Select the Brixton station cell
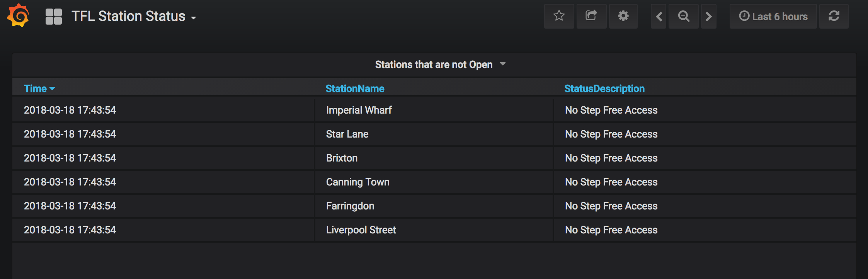The height and width of the screenshot is (279, 868). coord(434,158)
